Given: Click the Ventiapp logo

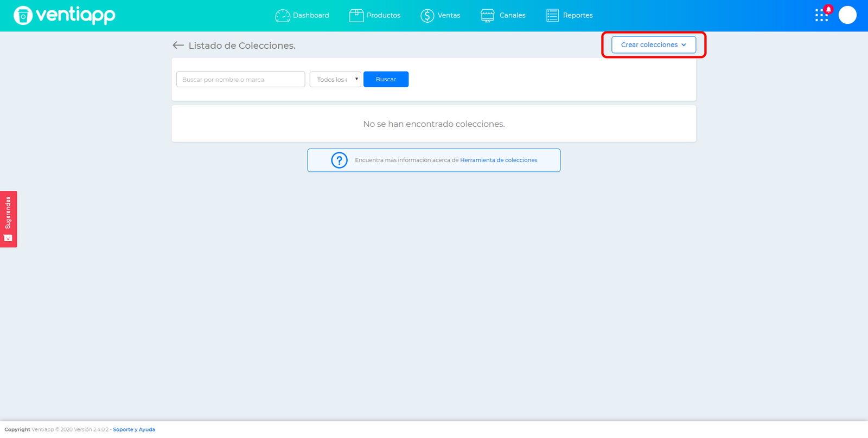Looking at the screenshot, I should (65, 15).
